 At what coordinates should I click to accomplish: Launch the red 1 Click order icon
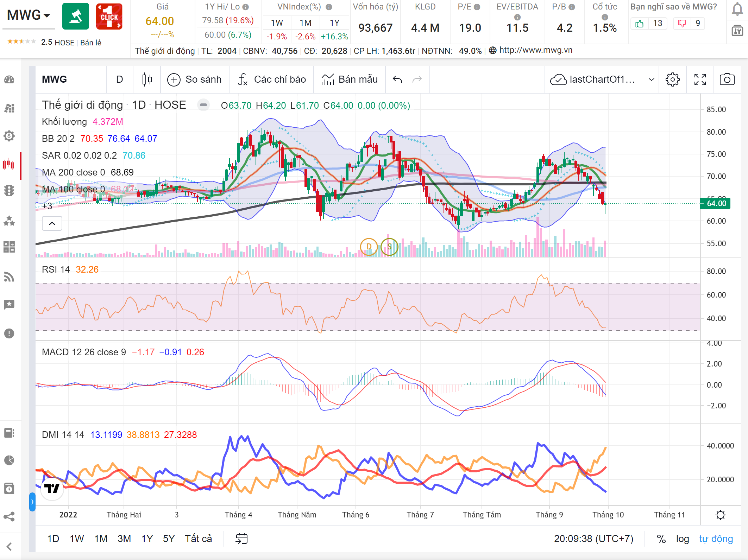[x=109, y=16]
